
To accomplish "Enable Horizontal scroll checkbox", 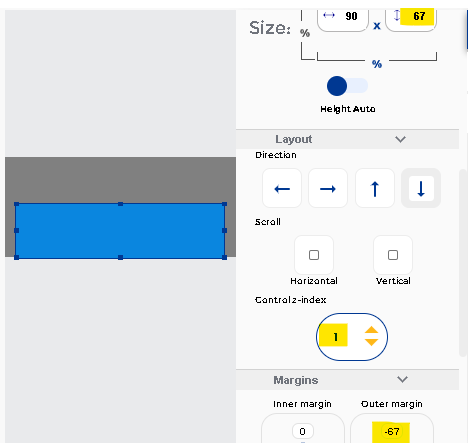I will 314,255.
